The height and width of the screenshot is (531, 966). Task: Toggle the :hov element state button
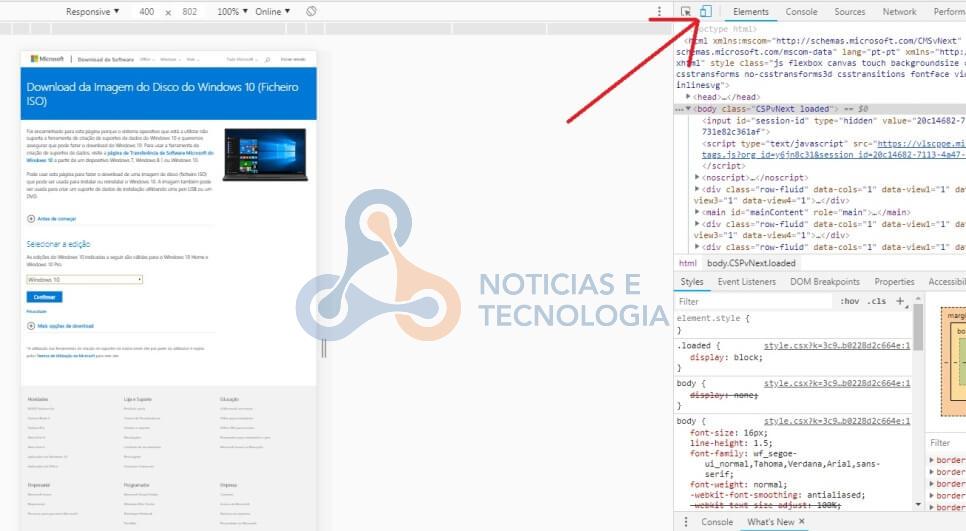point(849,301)
